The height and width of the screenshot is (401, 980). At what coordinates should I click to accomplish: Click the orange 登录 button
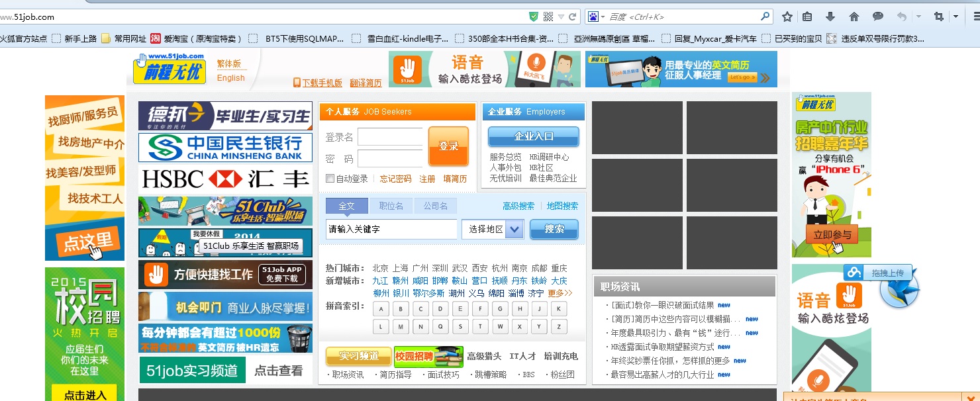point(448,146)
